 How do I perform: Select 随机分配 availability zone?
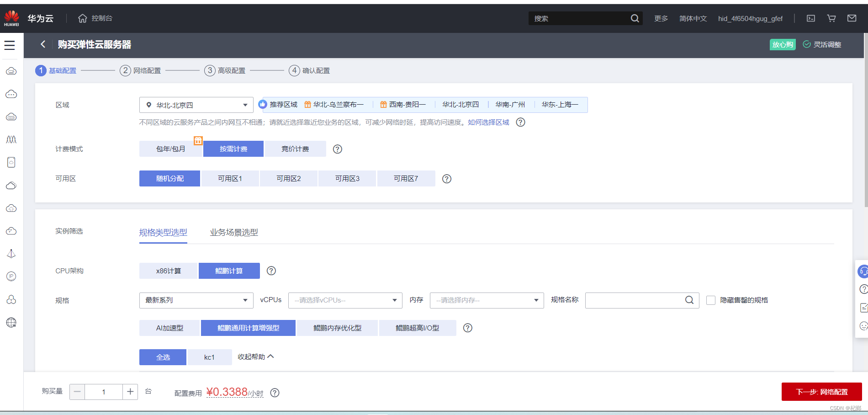coord(169,179)
